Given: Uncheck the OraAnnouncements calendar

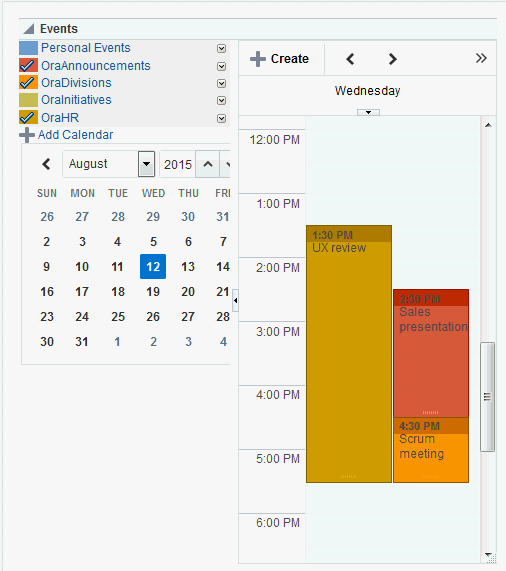Looking at the screenshot, I should click(x=28, y=66).
